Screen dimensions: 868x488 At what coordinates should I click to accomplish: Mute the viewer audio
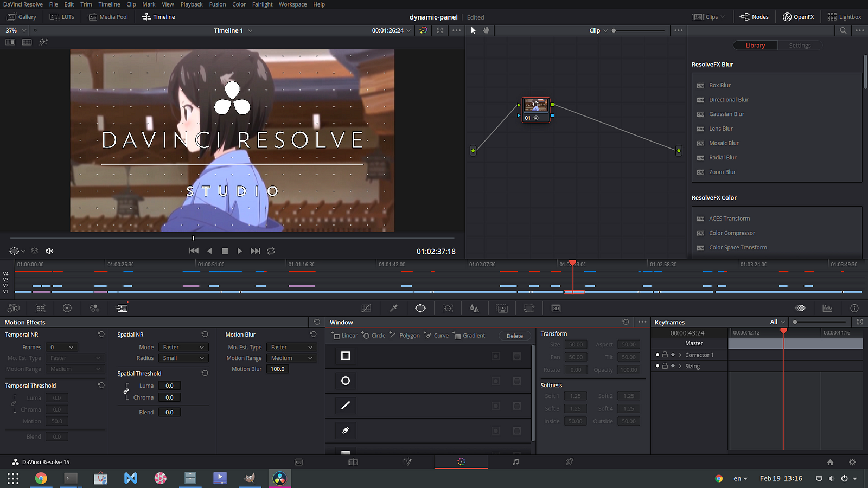(x=49, y=251)
